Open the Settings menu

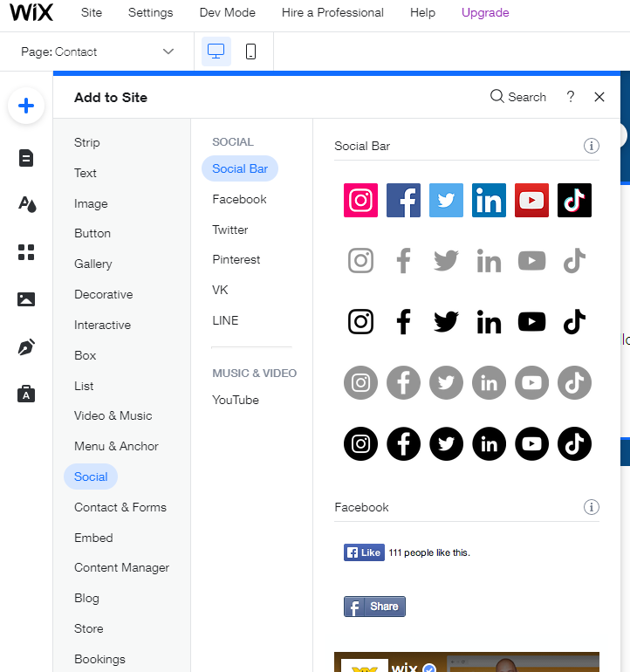pos(150,12)
